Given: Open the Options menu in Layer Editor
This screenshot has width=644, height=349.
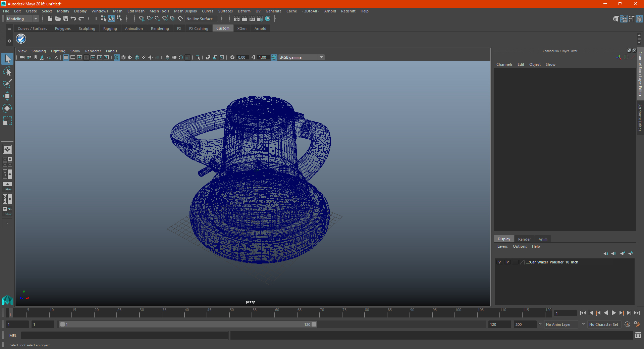Looking at the screenshot, I should (x=520, y=246).
